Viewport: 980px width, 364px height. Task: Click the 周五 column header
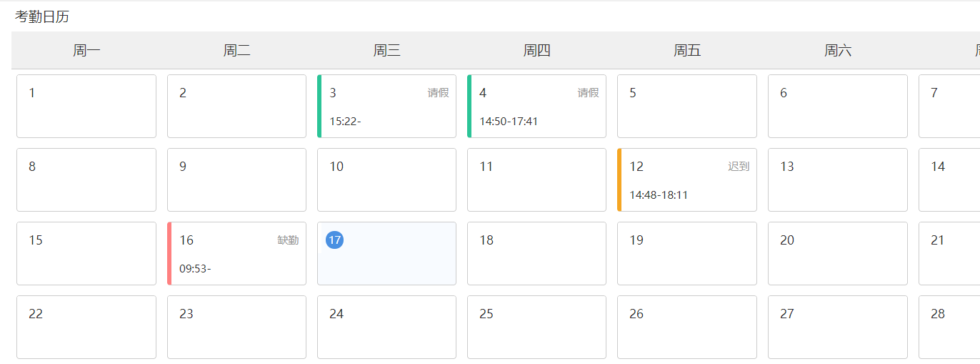click(687, 51)
